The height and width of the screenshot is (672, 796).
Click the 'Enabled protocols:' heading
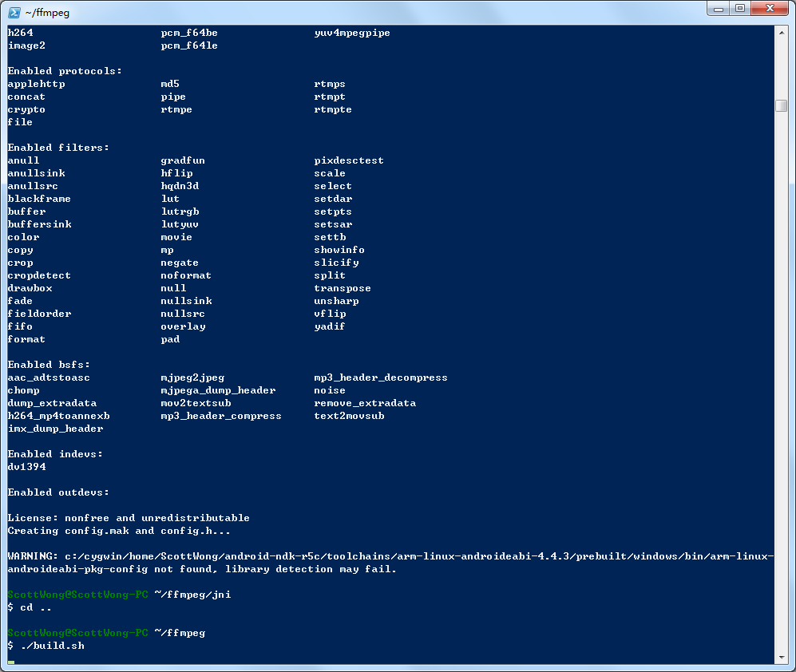pos(65,71)
